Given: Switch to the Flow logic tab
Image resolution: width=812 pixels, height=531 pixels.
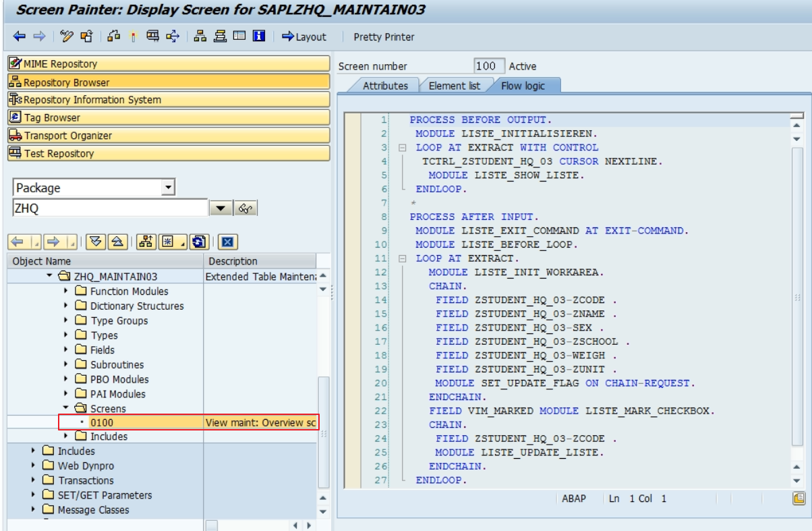Looking at the screenshot, I should pyautogui.click(x=523, y=86).
